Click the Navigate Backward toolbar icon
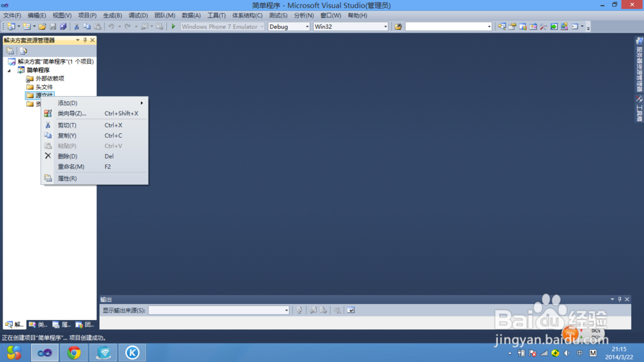 click(x=144, y=26)
